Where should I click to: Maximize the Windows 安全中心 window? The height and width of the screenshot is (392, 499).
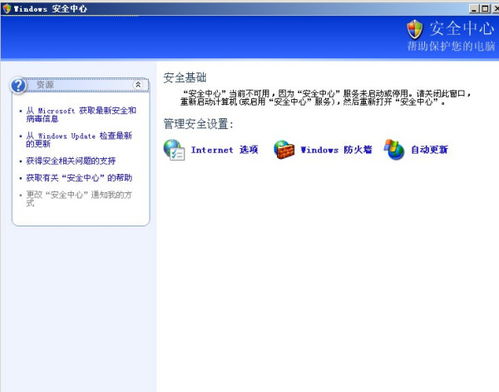pos(485,9)
